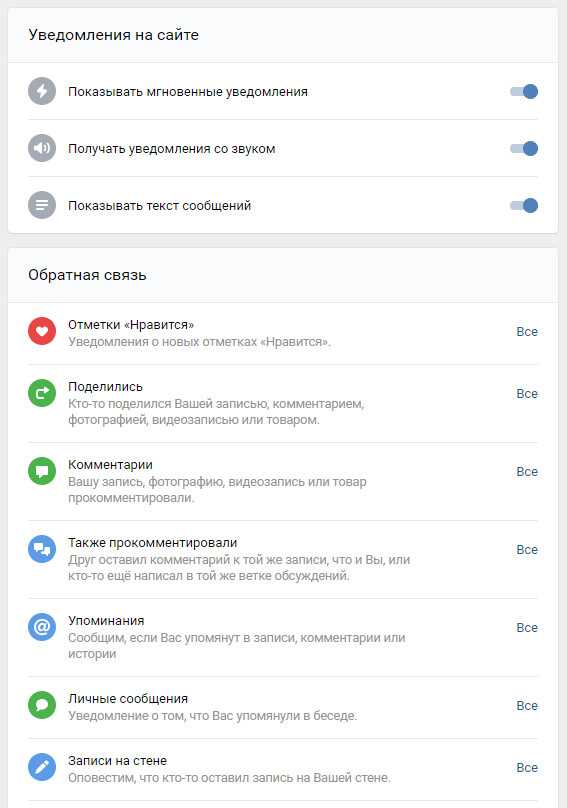Click the Также прокомментировали title
The height and width of the screenshot is (808, 567).
(x=153, y=543)
